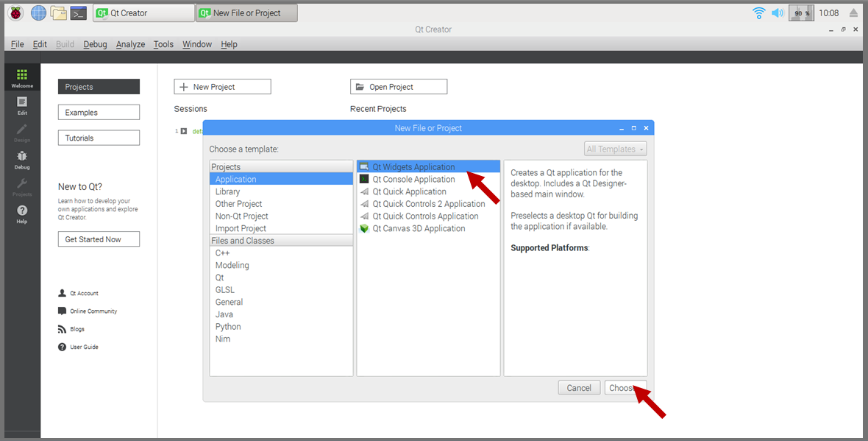Select Other Project category
The width and height of the screenshot is (868, 441).
point(281,204)
